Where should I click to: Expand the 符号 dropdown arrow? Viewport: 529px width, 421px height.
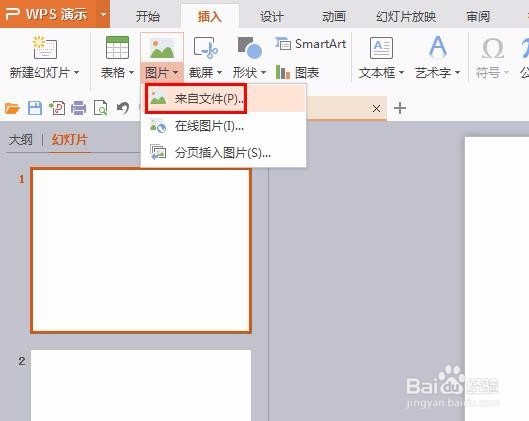pyautogui.click(x=506, y=72)
